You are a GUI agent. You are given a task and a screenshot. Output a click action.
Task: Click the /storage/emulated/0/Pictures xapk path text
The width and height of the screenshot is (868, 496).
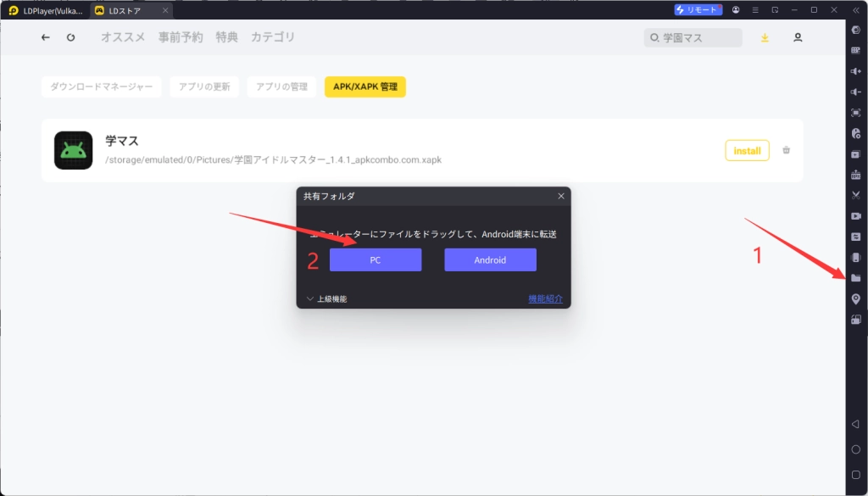[x=274, y=160]
